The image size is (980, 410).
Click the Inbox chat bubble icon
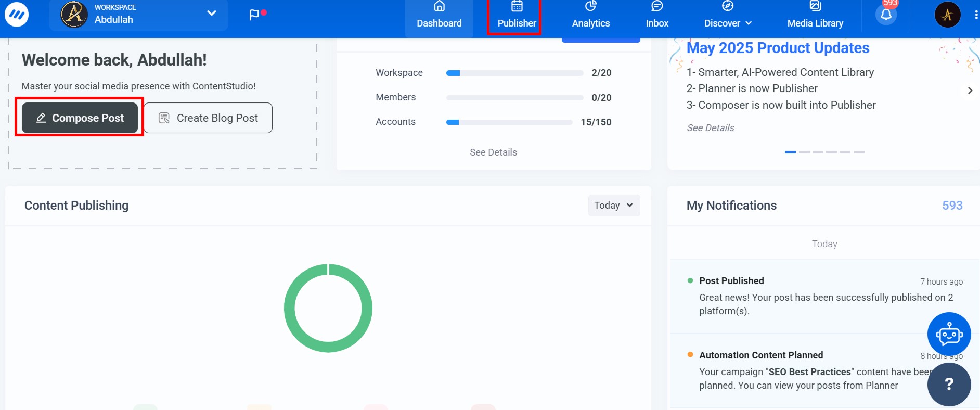pos(657,6)
